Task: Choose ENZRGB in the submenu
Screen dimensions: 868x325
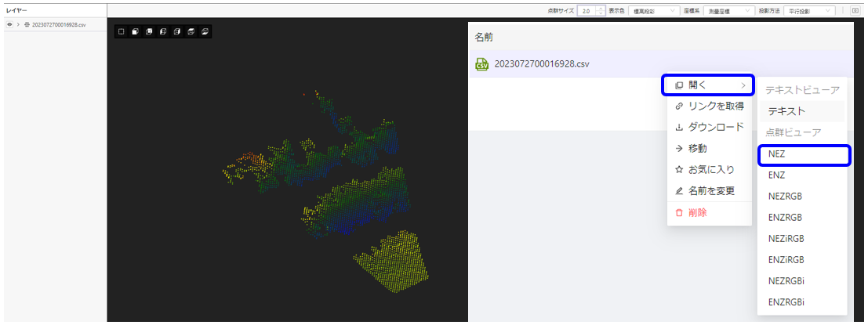Action: pyautogui.click(x=786, y=217)
